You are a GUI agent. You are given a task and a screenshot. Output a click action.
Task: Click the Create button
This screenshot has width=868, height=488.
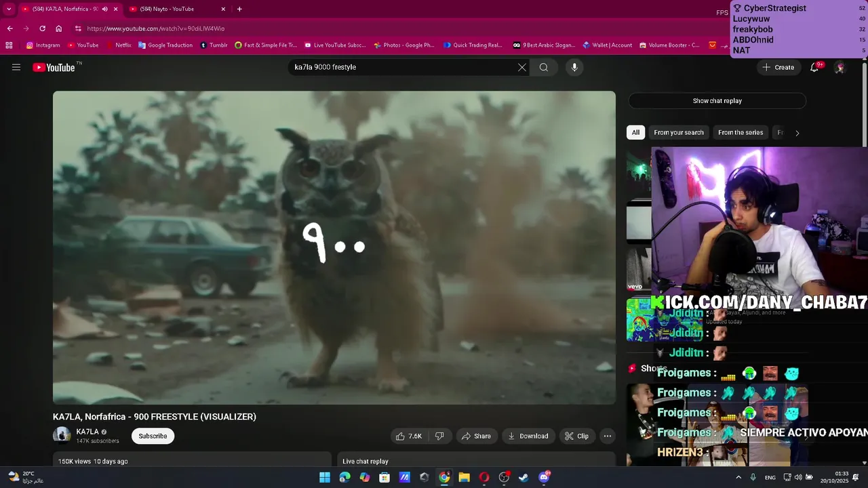coord(778,67)
